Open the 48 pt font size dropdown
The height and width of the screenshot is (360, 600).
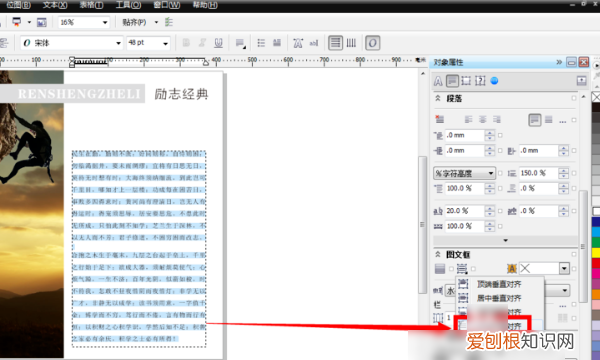coord(165,43)
